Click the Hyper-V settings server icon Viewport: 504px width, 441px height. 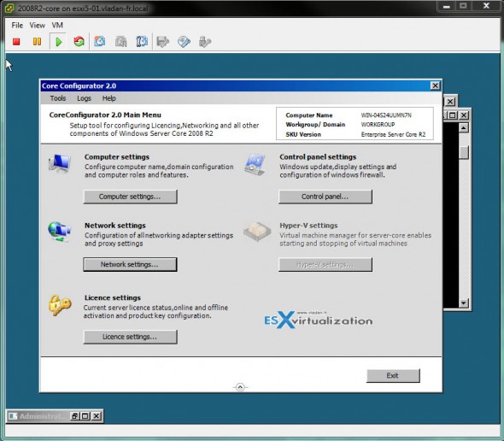(x=257, y=232)
